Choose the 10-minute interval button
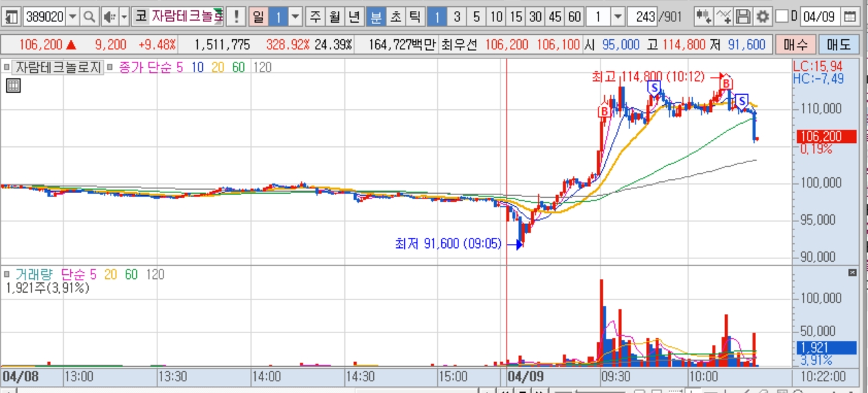The image size is (868, 393). point(496,16)
